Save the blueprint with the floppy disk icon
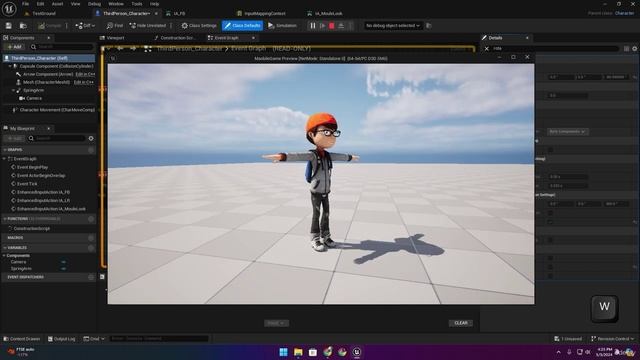The height and width of the screenshot is (360, 640). pos(9,26)
